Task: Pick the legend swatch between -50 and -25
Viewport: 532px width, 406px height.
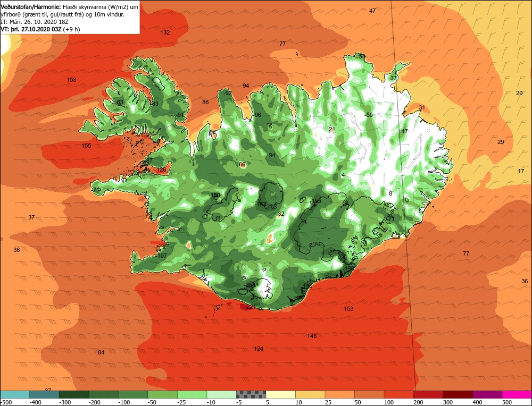Action: pos(162,394)
